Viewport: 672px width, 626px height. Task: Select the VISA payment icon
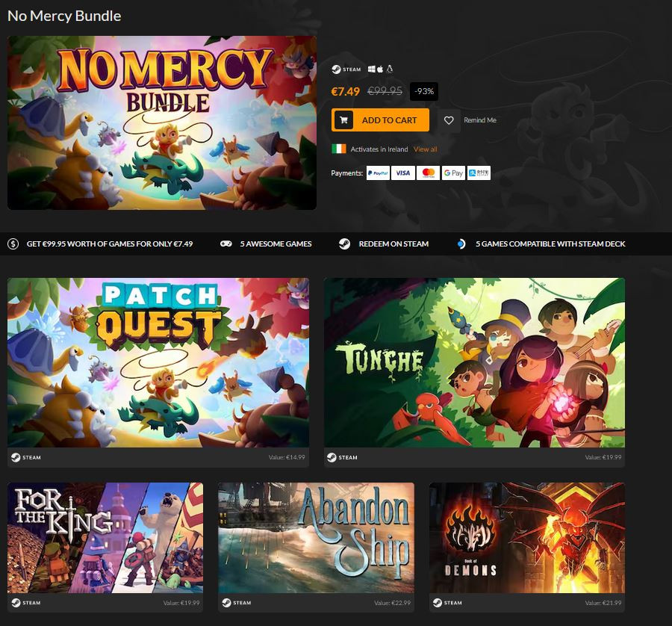403,173
